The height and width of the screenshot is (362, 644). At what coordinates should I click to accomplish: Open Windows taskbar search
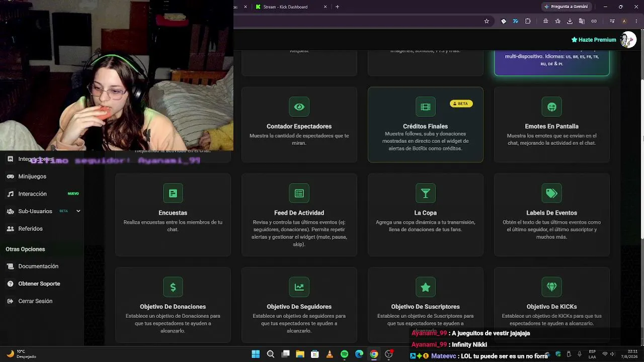point(271,354)
